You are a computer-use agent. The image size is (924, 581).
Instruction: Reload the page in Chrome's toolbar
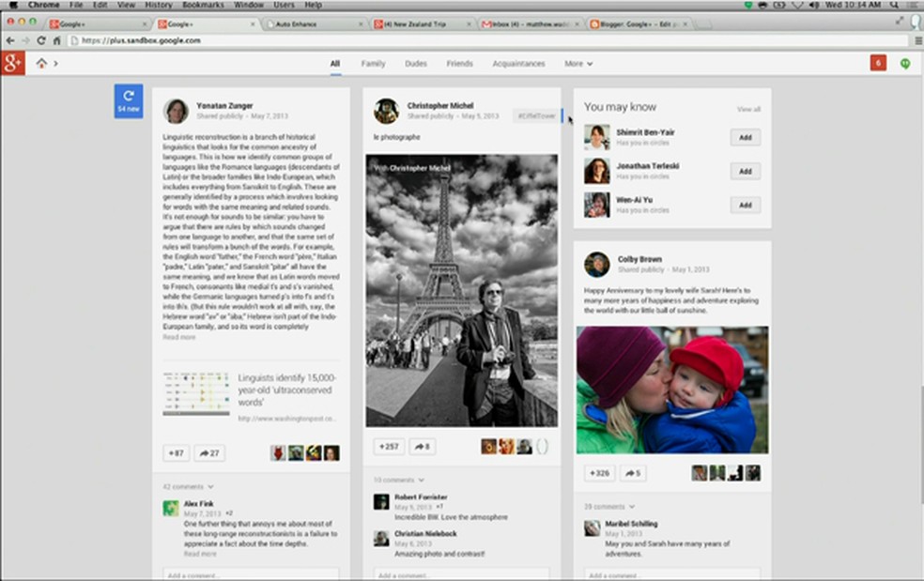pyautogui.click(x=40, y=40)
